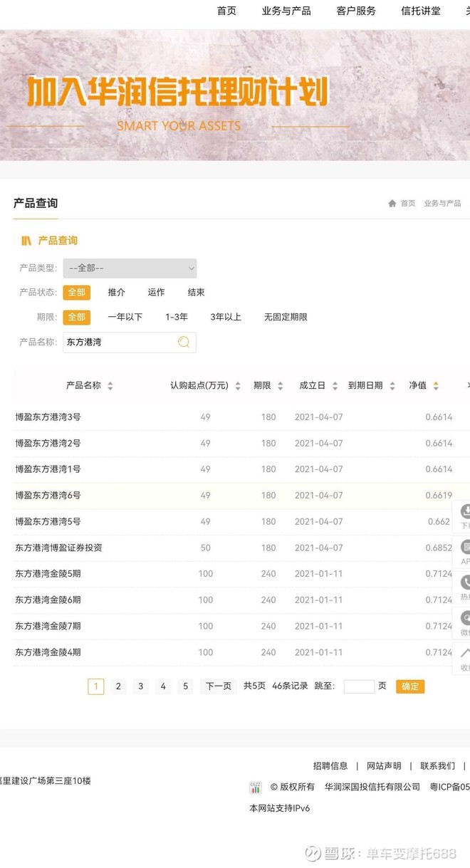Select term filter 无固定期限
The width and height of the screenshot is (470, 868).
(x=286, y=318)
